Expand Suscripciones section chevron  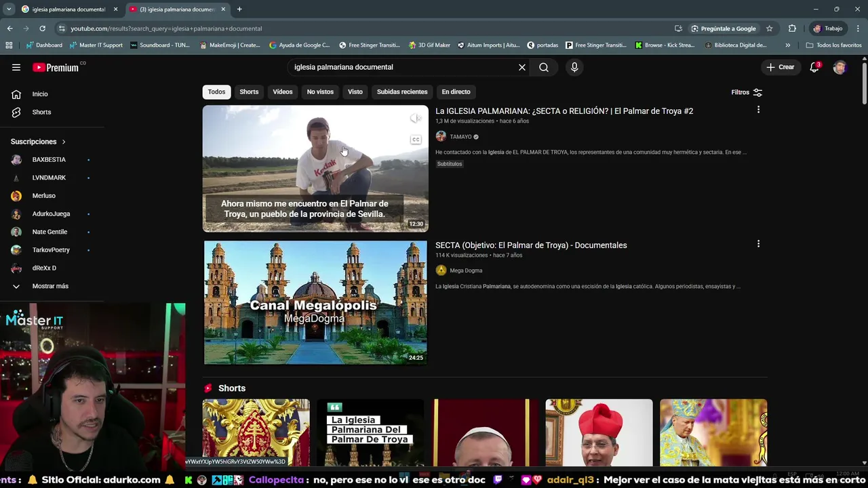pyautogui.click(x=64, y=142)
